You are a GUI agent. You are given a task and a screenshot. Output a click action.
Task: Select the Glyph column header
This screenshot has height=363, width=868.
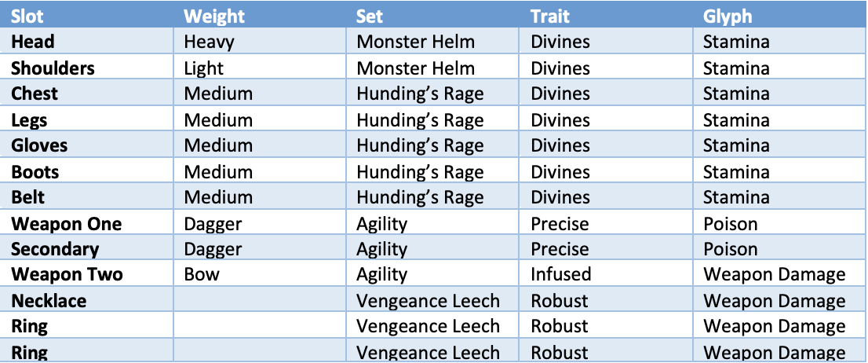[x=728, y=16]
